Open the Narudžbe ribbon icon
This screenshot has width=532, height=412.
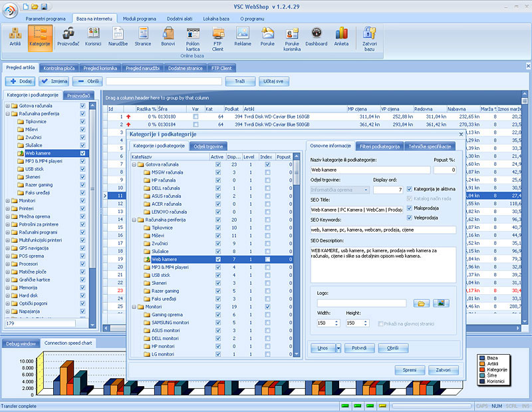118,37
